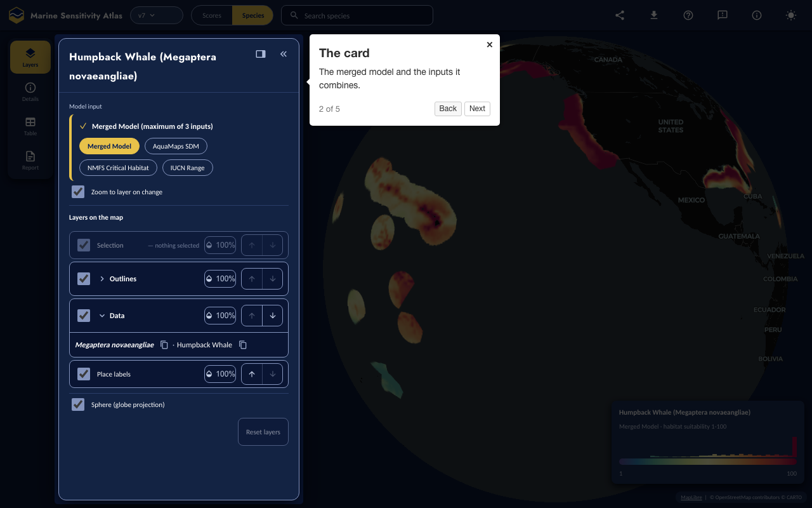Viewport: 812px width, 508px height.
Task: Click the MapLibre attribution link
Action: pyautogui.click(x=691, y=497)
